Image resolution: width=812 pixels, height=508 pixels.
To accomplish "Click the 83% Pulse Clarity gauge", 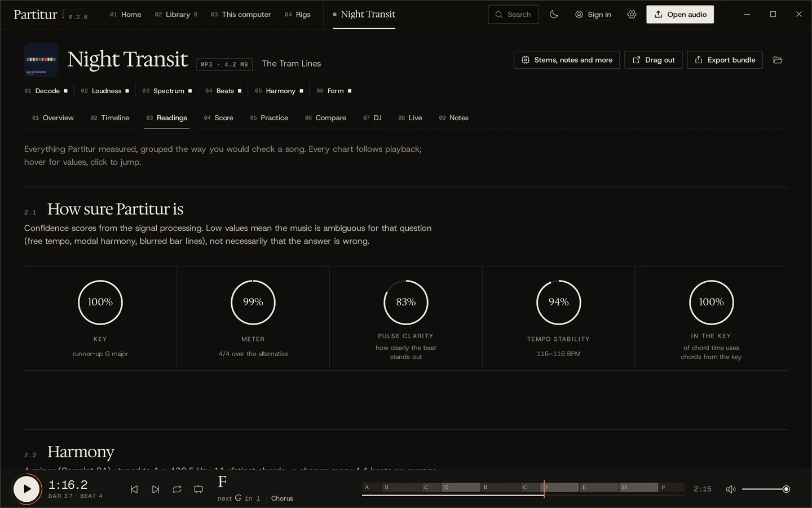I will click(406, 303).
